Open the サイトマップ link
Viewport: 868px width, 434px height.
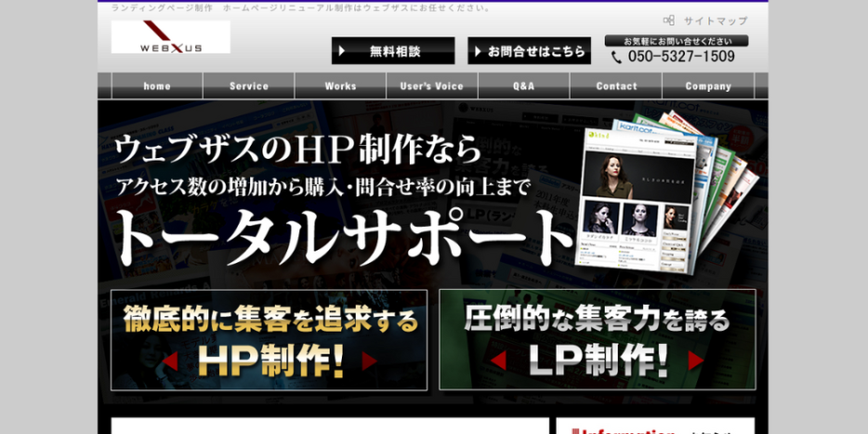coord(715,20)
